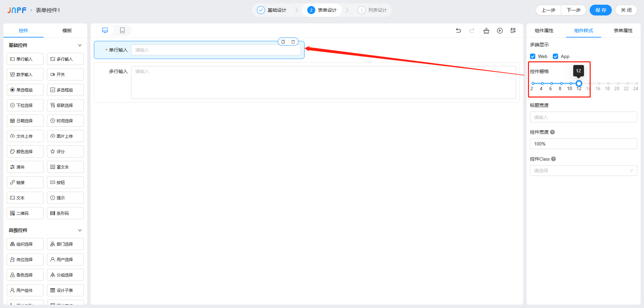This screenshot has height=308, width=644.
Task: Add the 开关 switch control
Action: [x=65, y=74]
